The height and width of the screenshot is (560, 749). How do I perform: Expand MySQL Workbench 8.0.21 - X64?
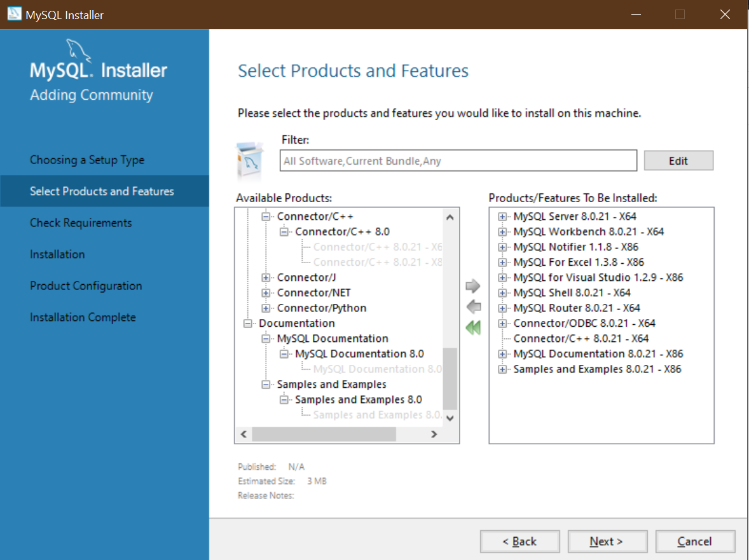coord(502,232)
